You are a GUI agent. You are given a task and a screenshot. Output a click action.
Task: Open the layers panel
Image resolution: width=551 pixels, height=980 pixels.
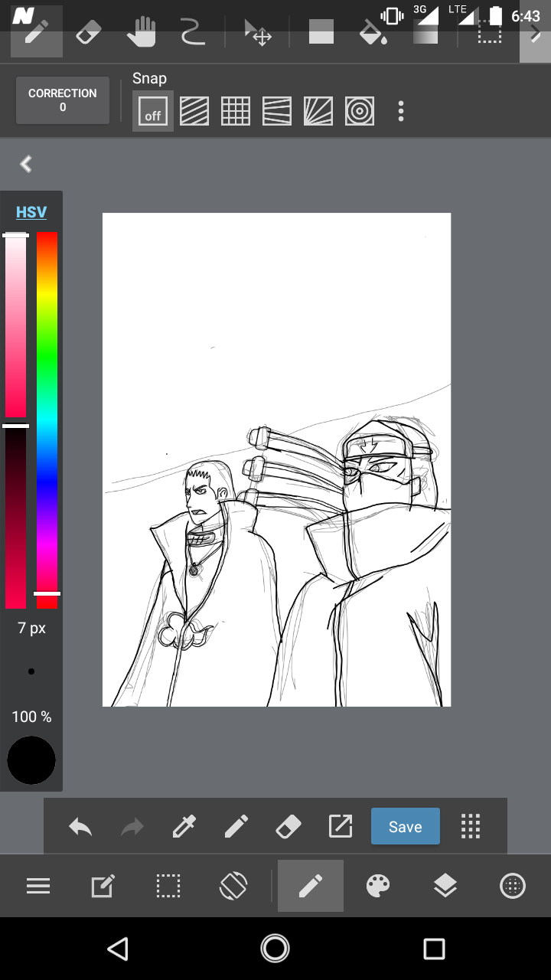point(445,886)
